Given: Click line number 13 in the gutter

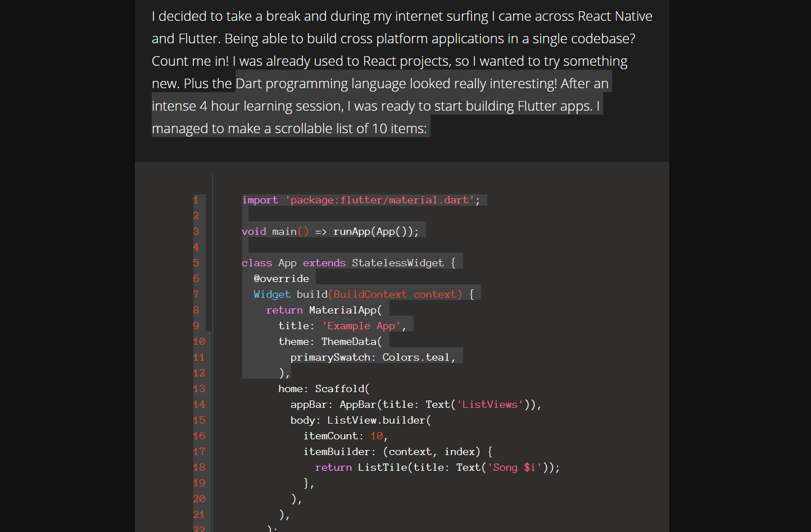Looking at the screenshot, I should (199, 389).
